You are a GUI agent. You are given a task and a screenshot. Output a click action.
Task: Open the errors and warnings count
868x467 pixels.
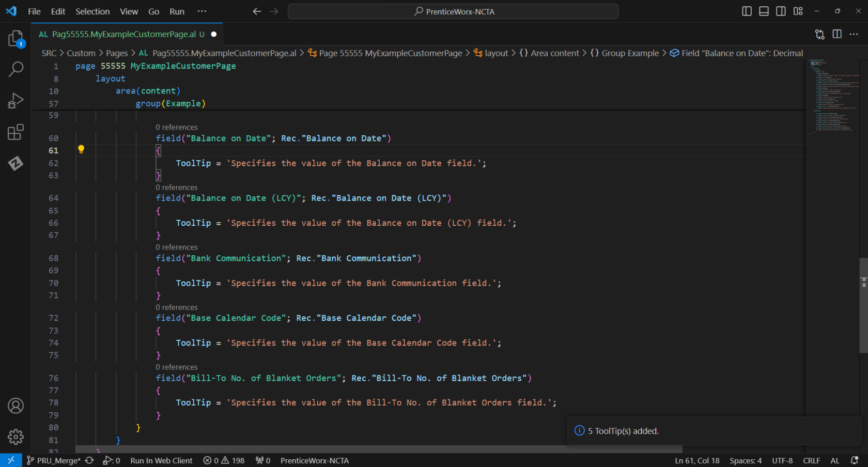pos(223,460)
